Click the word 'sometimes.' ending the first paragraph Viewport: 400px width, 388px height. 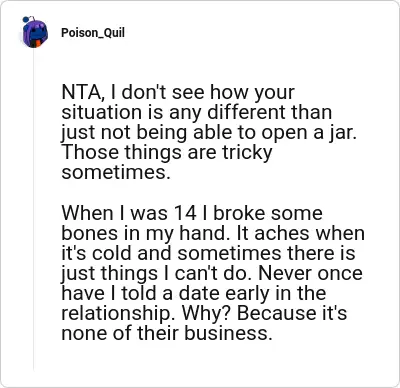pyautogui.click(x=116, y=172)
